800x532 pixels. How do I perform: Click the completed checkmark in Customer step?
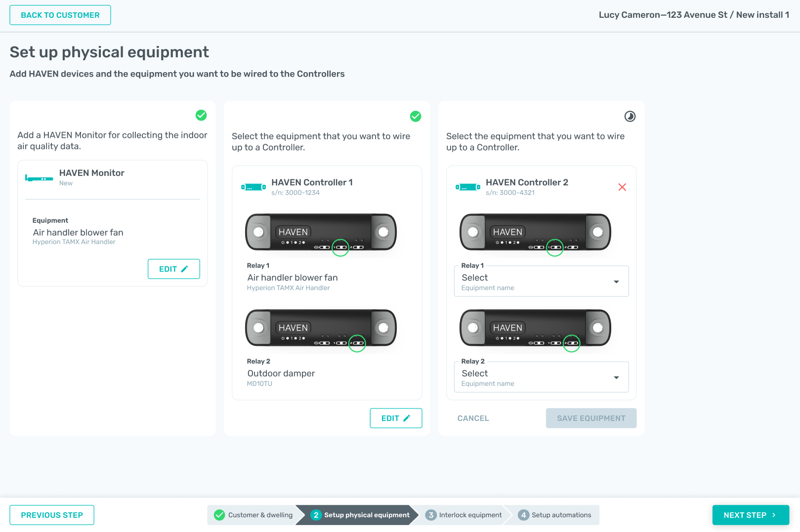click(x=219, y=515)
